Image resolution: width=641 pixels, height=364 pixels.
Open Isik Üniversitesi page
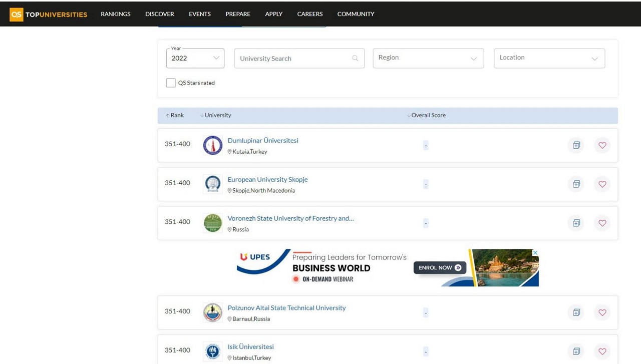tap(251, 346)
